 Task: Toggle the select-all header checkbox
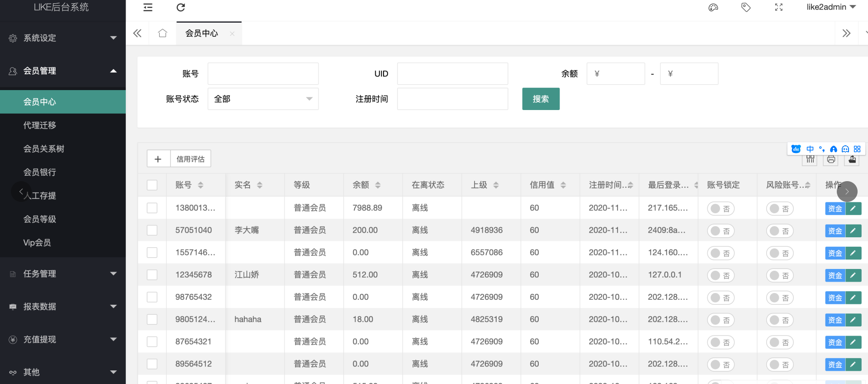(152, 185)
